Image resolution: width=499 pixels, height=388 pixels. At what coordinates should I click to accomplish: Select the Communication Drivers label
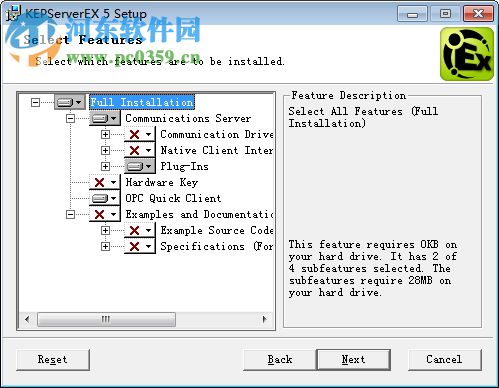click(x=217, y=134)
